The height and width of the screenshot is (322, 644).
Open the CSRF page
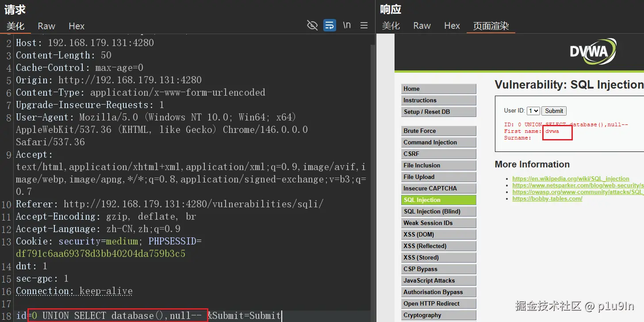click(x=439, y=154)
